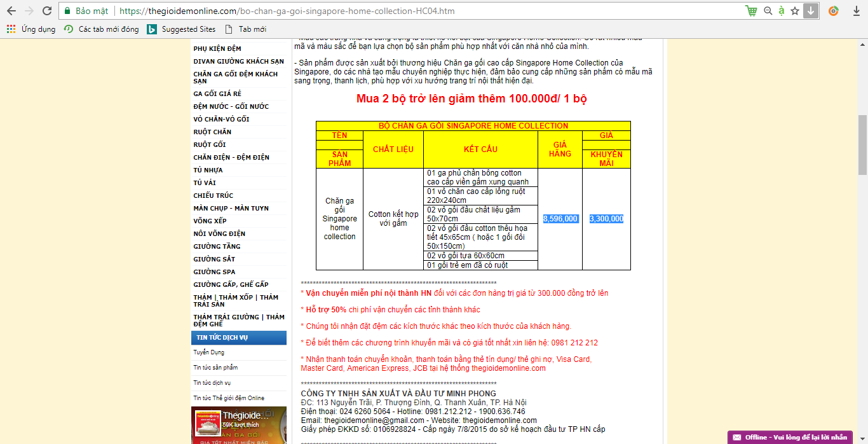Reload the current page

47,11
